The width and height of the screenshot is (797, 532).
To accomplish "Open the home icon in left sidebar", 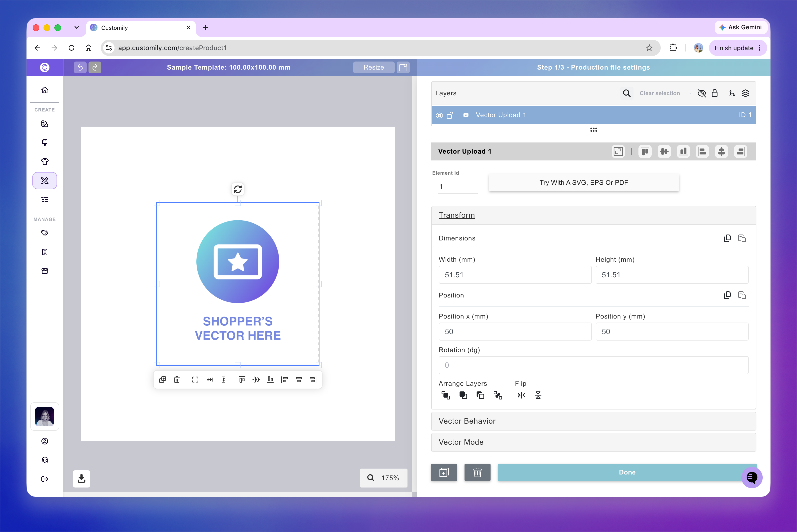I will pos(45,90).
